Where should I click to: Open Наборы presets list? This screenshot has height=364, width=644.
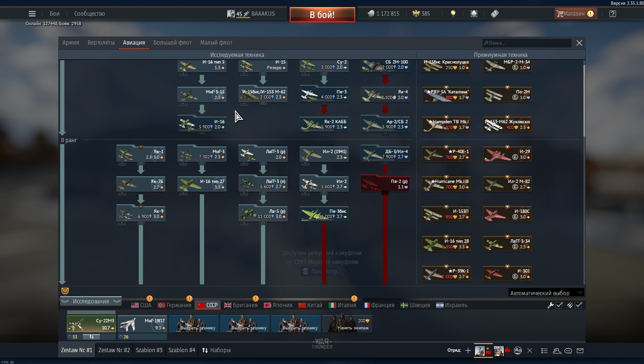click(216, 350)
